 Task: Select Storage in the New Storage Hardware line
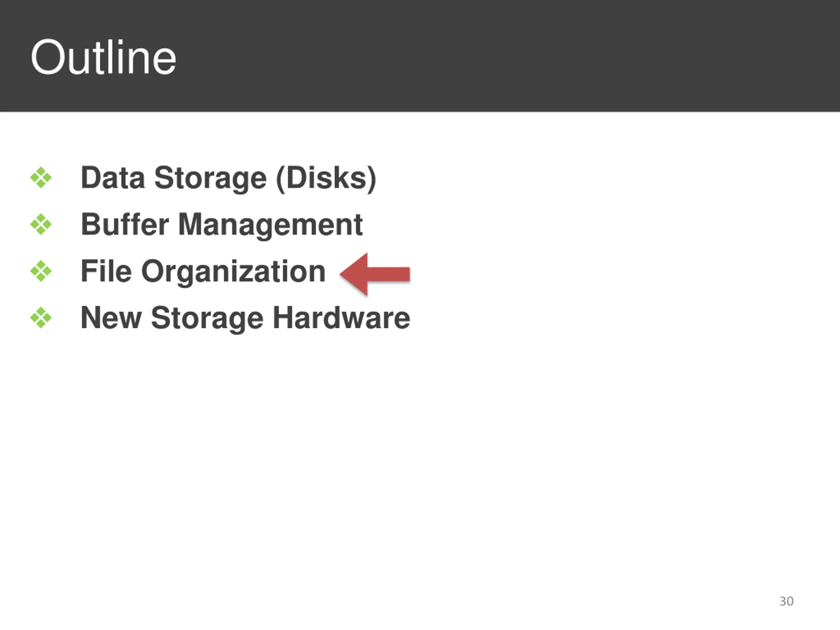(207, 318)
